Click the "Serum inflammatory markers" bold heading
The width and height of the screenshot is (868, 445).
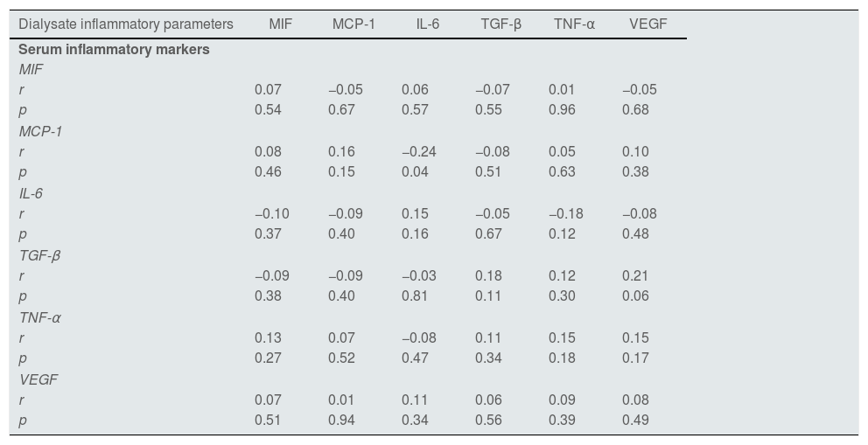[114, 50]
